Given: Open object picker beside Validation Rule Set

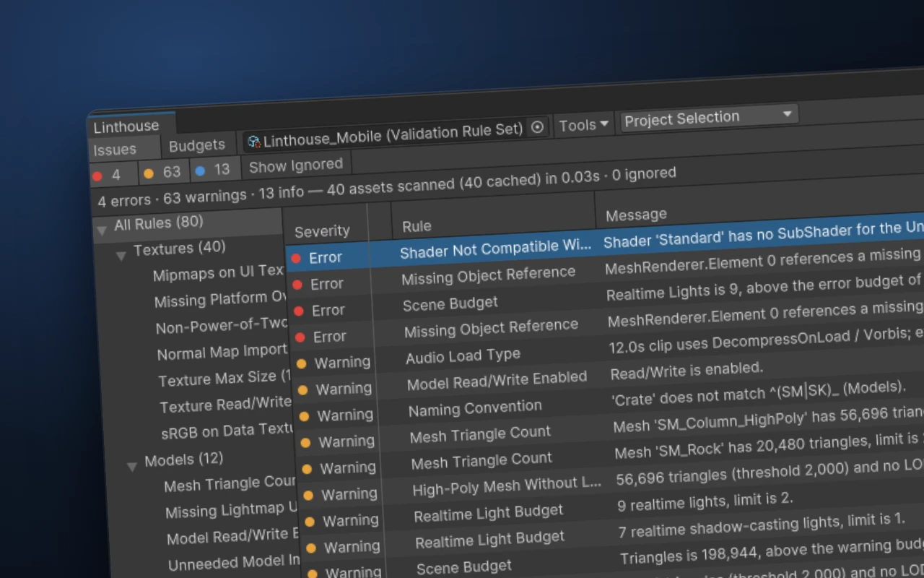Looking at the screenshot, I should click(x=537, y=127).
